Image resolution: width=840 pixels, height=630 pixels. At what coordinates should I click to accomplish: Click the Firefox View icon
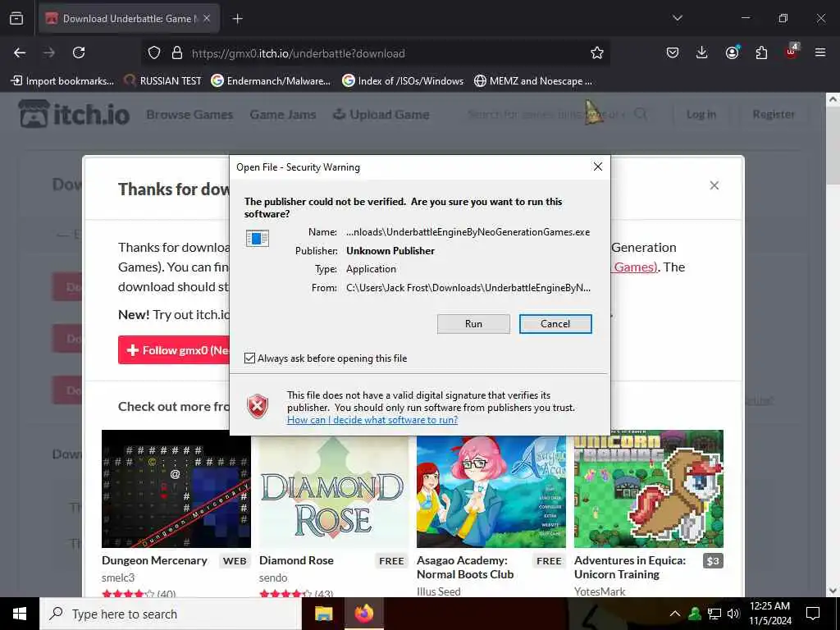(x=16, y=19)
